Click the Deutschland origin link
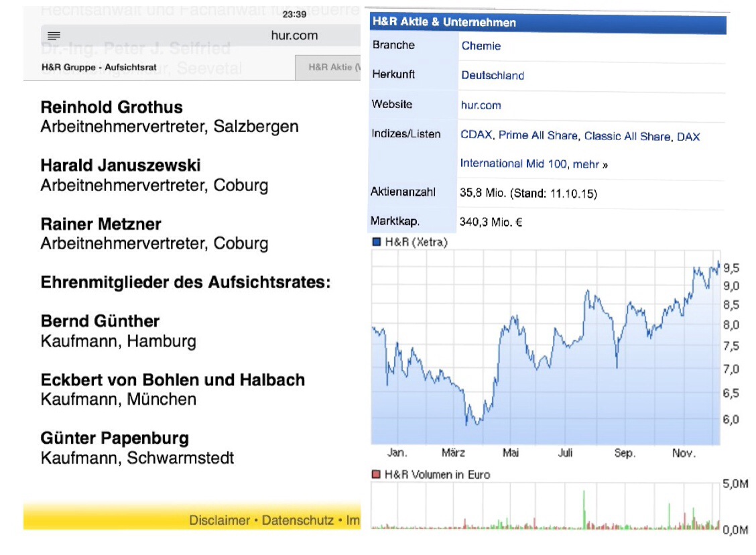This screenshot has width=756, height=555. pos(492,76)
